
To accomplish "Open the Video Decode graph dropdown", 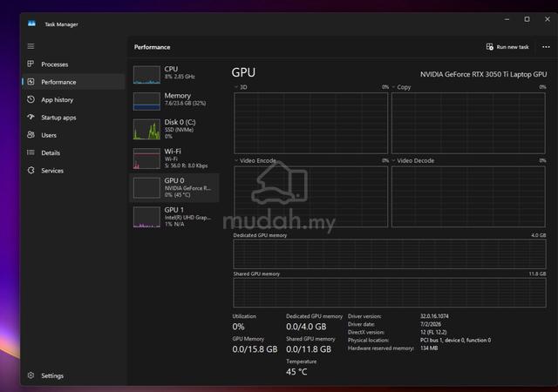I will point(393,161).
